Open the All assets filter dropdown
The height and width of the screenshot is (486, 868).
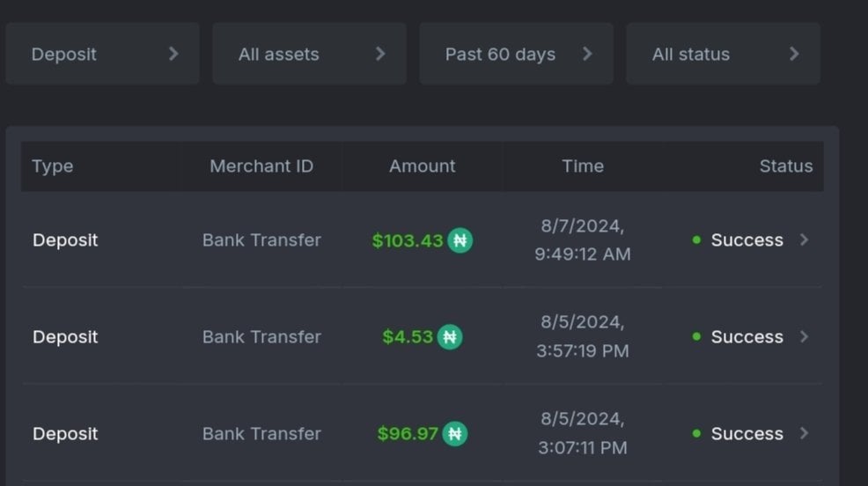pos(309,54)
